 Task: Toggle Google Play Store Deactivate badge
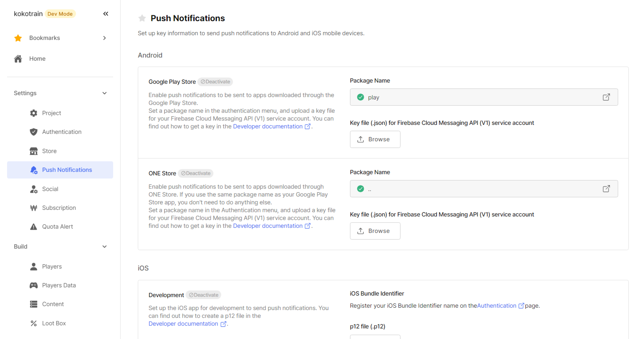(x=215, y=82)
